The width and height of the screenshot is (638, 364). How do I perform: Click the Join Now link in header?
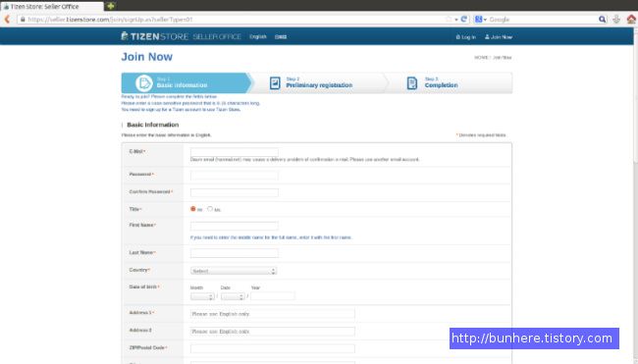pyautogui.click(x=499, y=37)
